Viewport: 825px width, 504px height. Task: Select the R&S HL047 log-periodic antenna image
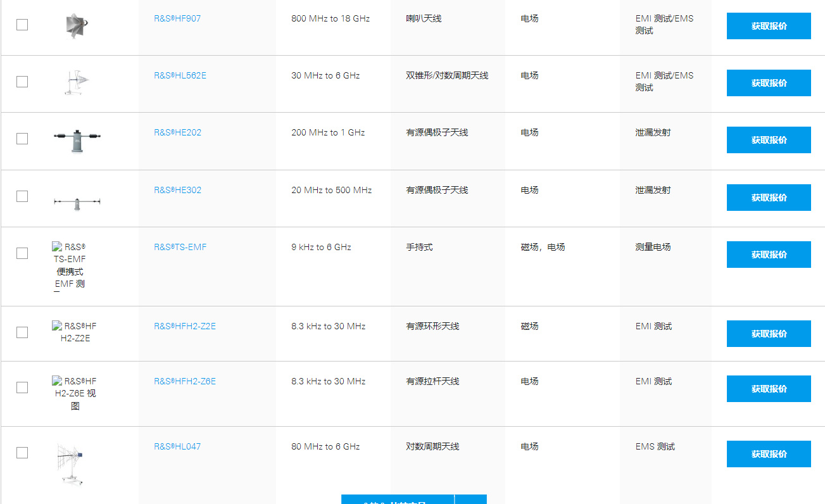pos(70,463)
